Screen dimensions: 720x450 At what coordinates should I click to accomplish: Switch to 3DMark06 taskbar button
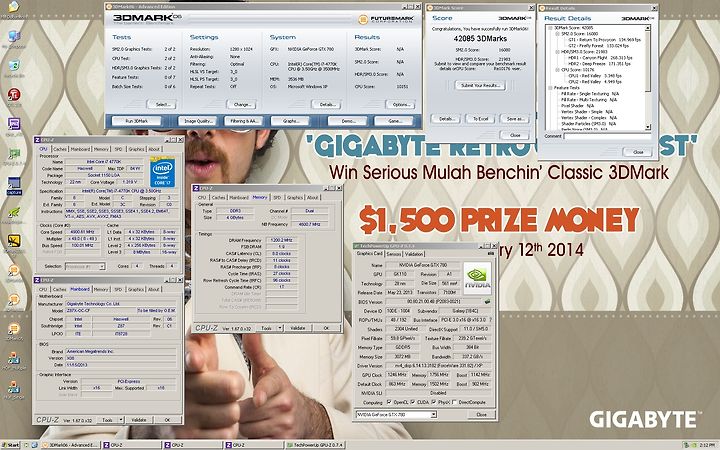point(71,445)
